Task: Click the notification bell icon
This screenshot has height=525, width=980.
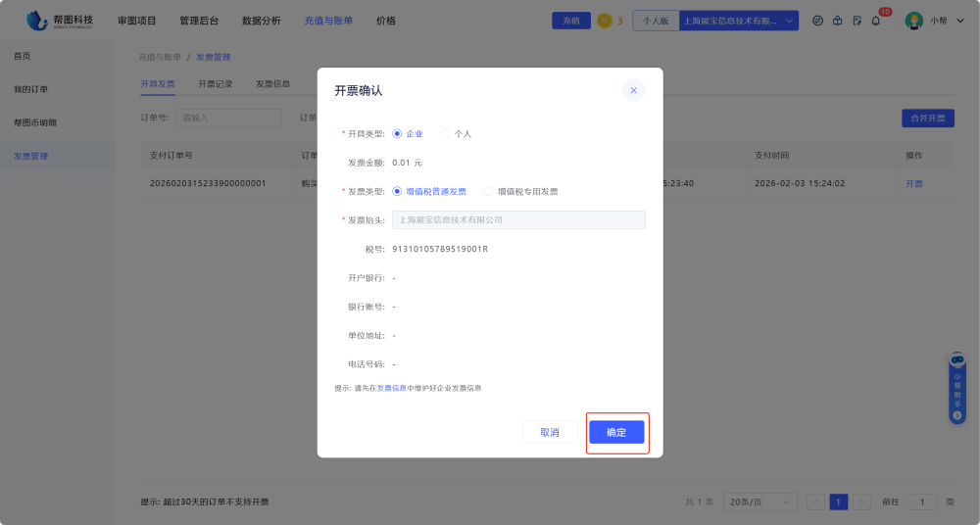Action: [875, 21]
